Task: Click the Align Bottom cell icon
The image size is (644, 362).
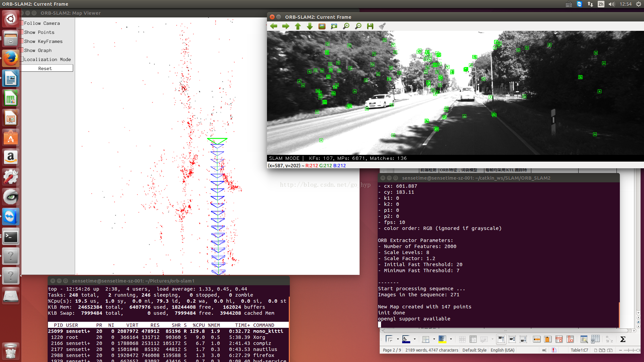Action: [523, 339]
